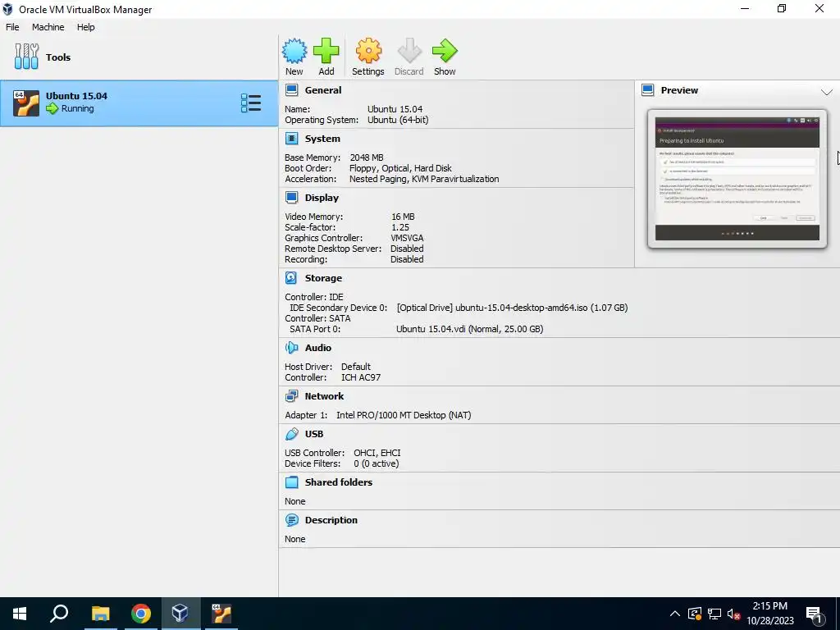Select the Ubuntu 15.04 running machine
The width and height of the screenshot is (840, 630).
click(139, 103)
